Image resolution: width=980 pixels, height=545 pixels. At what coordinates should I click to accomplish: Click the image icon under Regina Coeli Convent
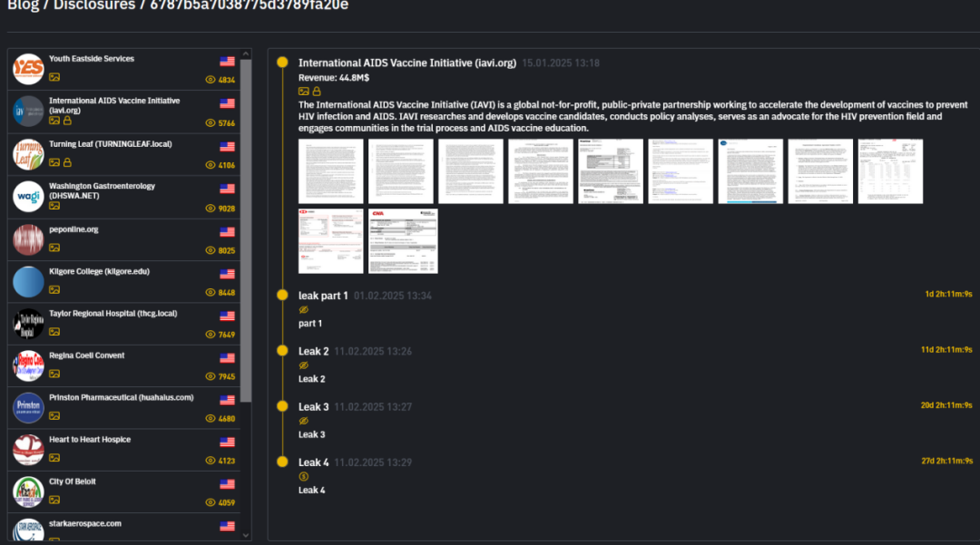pyautogui.click(x=54, y=374)
